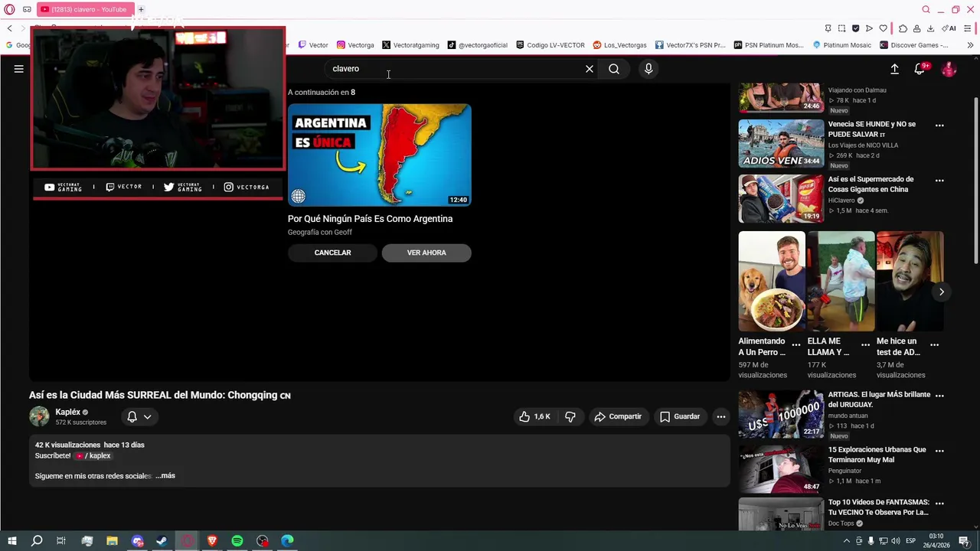This screenshot has width=980, height=551.
Task: Expand the description with ...más
Action: (165, 476)
